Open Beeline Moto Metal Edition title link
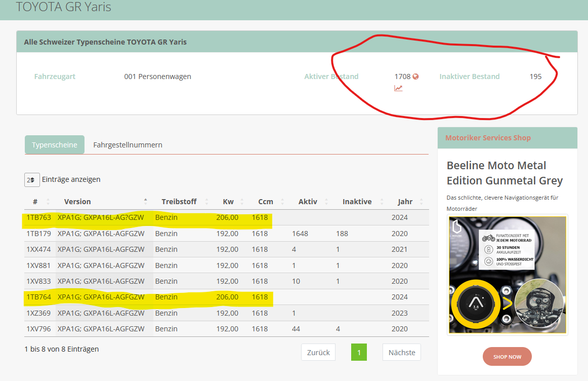 pyautogui.click(x=505, y=173)
